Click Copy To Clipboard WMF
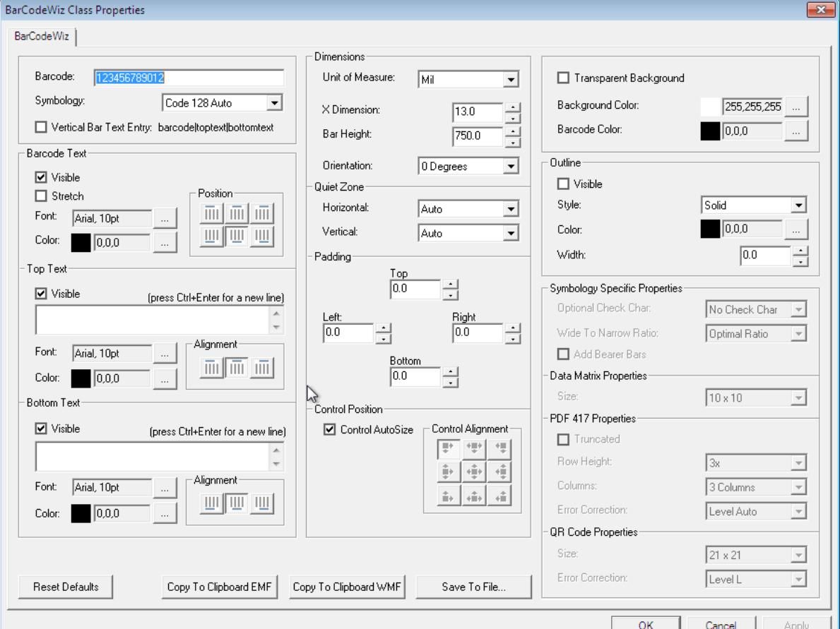 347,587
